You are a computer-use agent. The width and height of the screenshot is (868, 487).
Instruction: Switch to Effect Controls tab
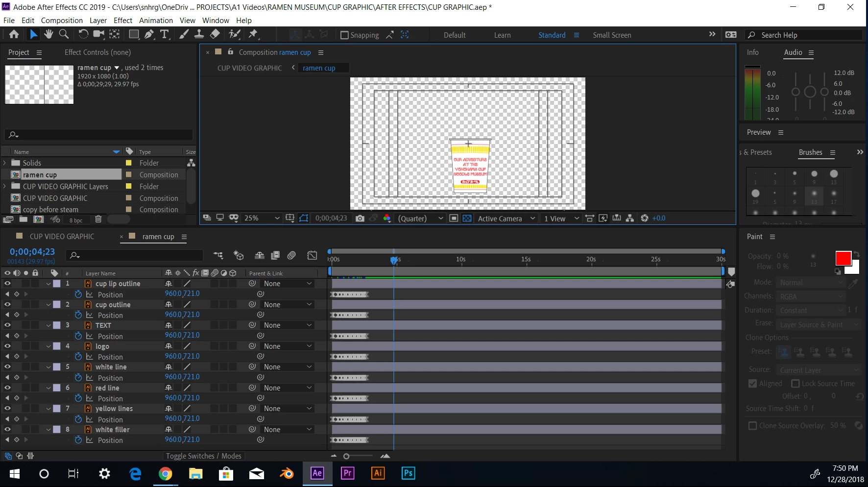(97, 52)
